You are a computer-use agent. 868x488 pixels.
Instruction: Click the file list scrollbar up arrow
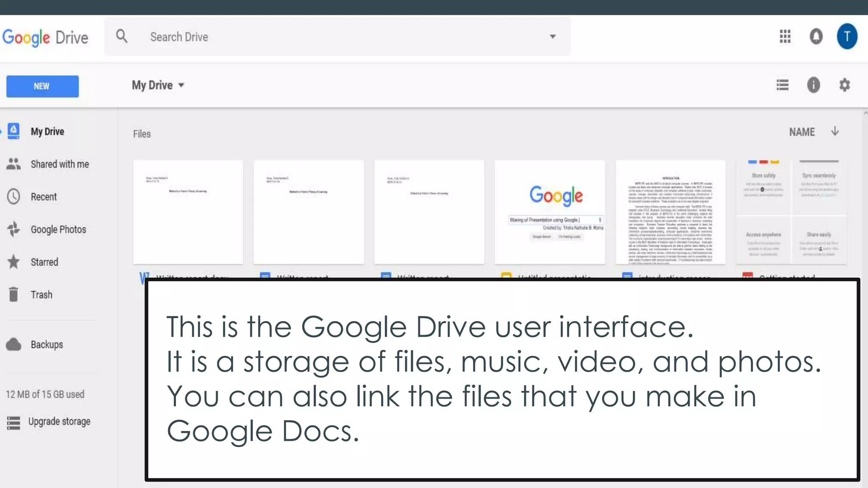click(865, 113)
